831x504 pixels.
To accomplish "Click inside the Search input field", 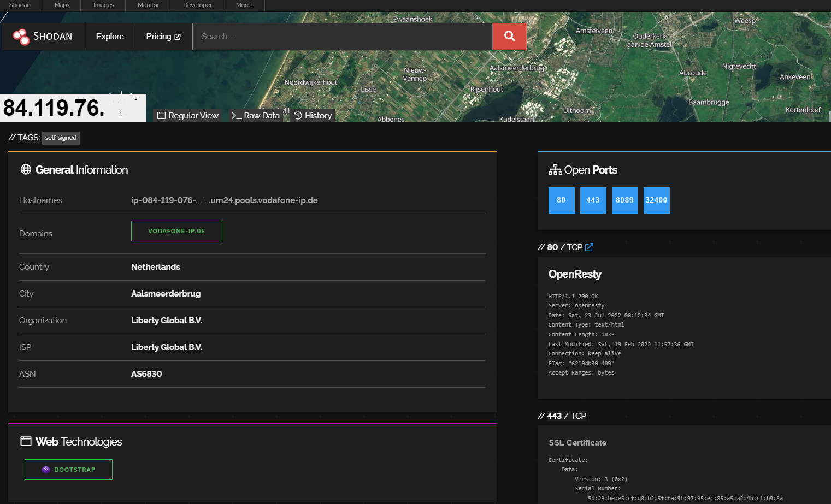I will coord(343,37).
